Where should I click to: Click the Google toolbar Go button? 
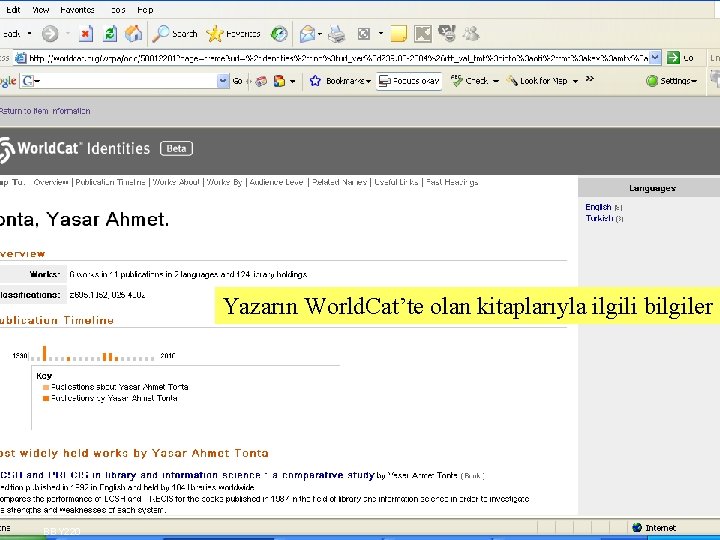(237, 81)
